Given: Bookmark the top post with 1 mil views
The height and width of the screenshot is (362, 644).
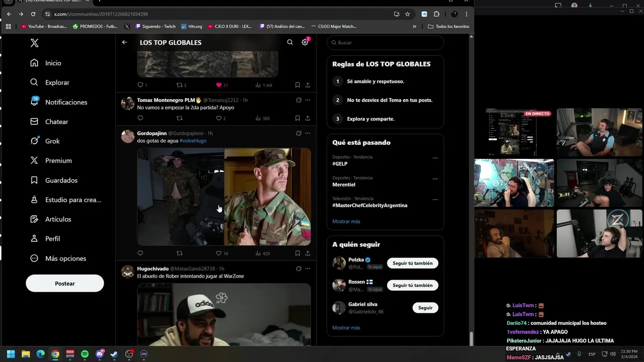Looking at the screenshot, I should (297, 85).
